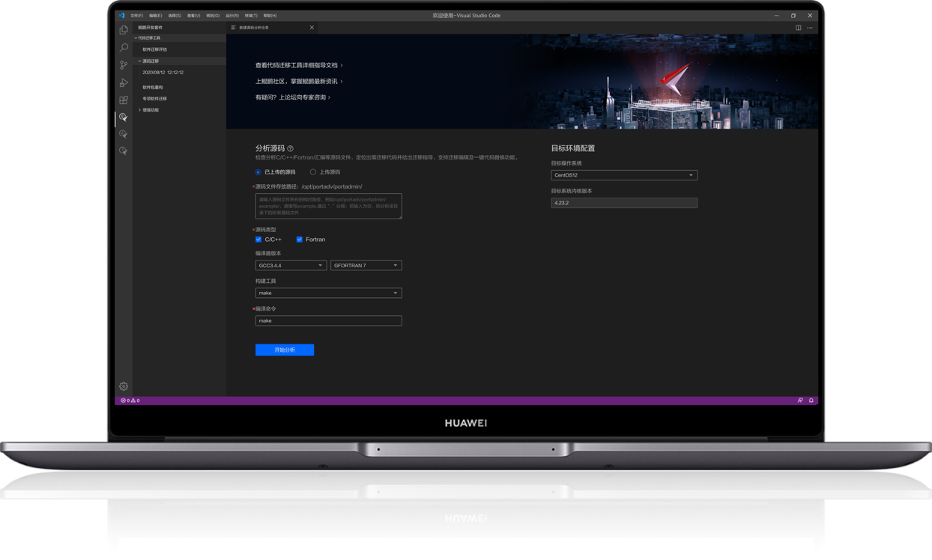Click the 鲲鹏开发套件 panel title
The height and width of the screenshot is (560, 932).
(x=150, y=28)
